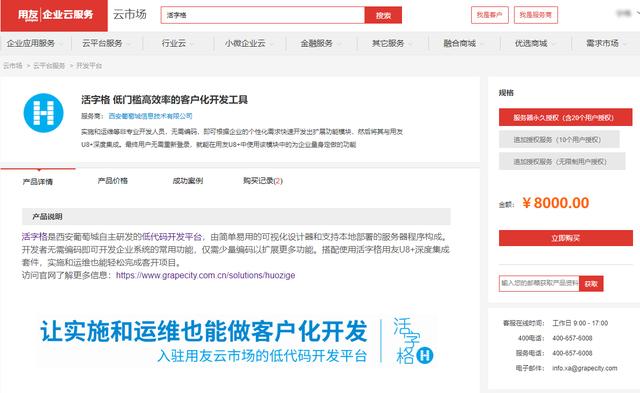Open the 活字格 link in product description
The image size is (640, 393).
coord(34,237)
